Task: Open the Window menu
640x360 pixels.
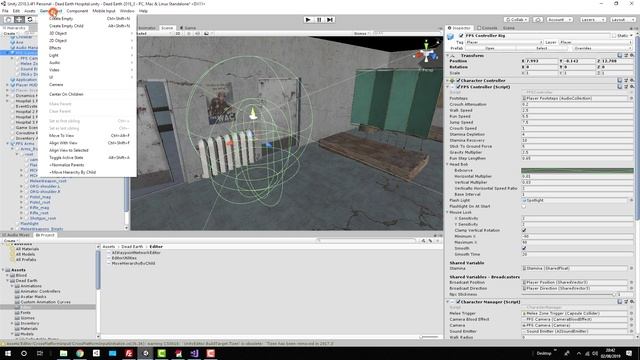Action: pos(127,11)
